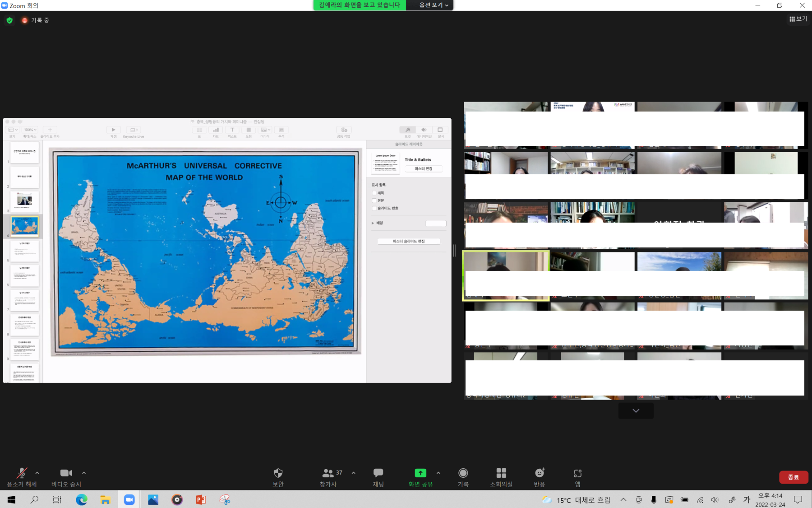The height and width of the screenshot is (508, 812).
Task: Open the Media (미디어) dropdown
Action: [265, 130]
